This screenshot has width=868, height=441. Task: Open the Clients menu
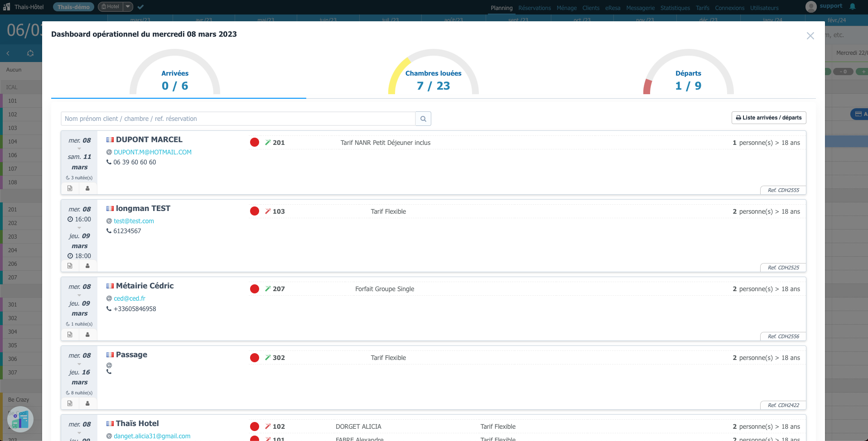coord(591,8)
